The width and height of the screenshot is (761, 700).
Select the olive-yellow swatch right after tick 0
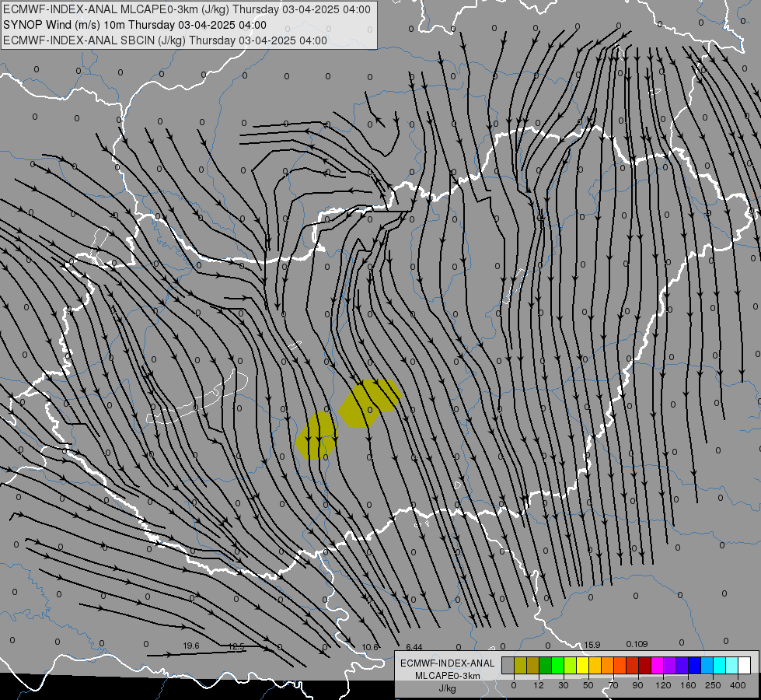pos(520,665)
